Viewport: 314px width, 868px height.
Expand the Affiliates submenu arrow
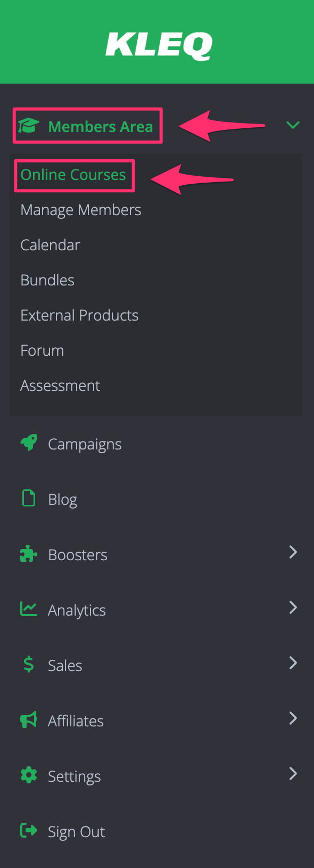(x=293, y=719)
